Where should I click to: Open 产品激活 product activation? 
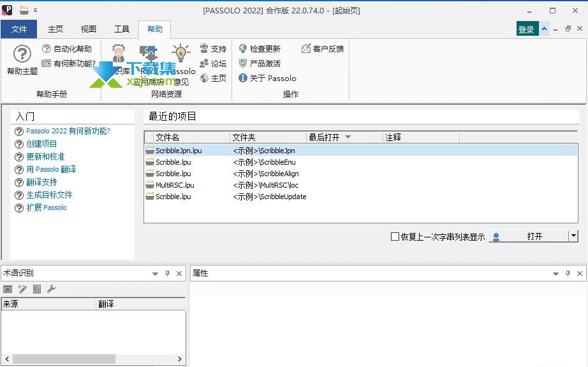click(x=260, y=63)
